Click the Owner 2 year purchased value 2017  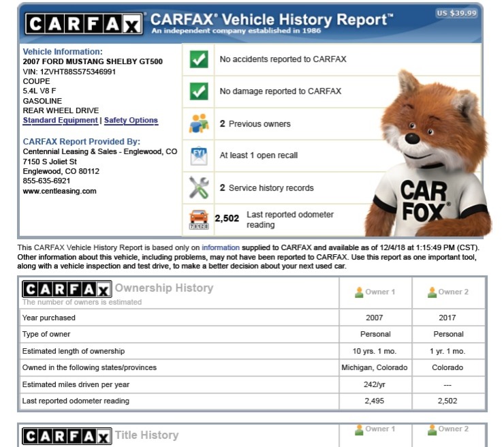tap(447, 318)
